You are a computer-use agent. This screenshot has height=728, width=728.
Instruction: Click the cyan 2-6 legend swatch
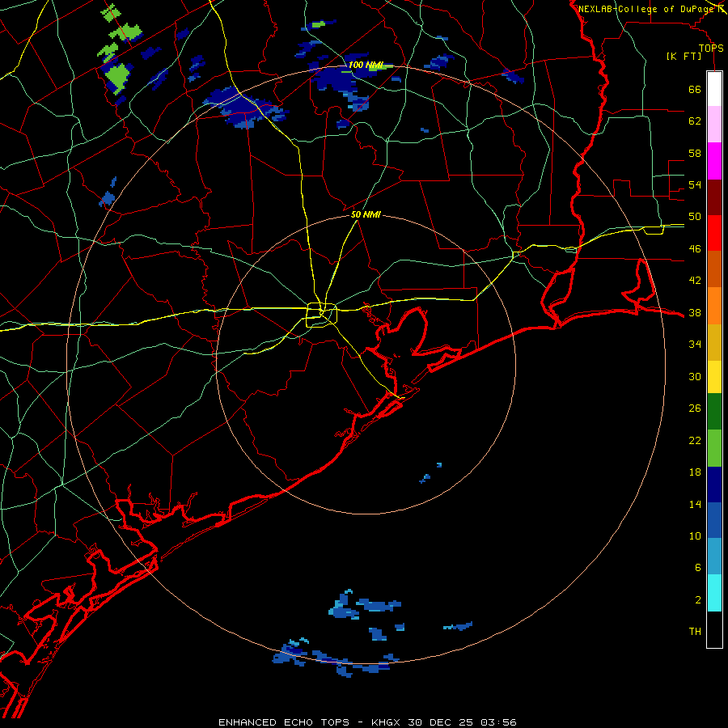point(714,593)
